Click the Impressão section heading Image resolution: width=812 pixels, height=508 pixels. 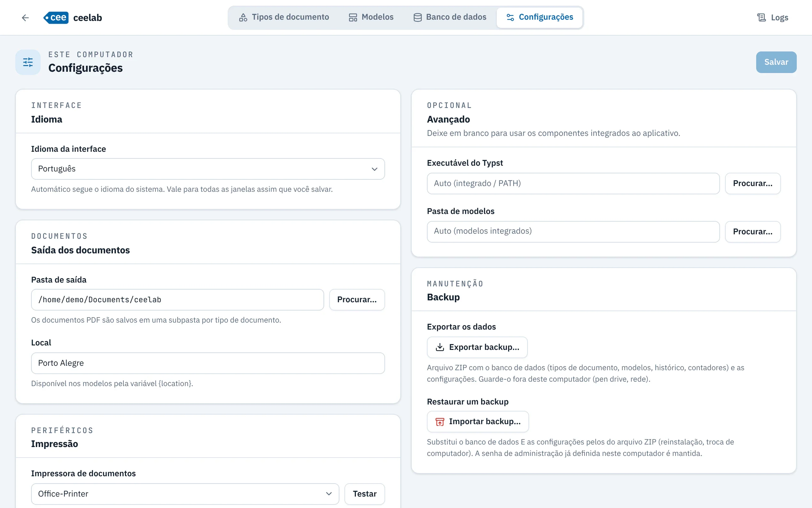click(x=54, y=444)
